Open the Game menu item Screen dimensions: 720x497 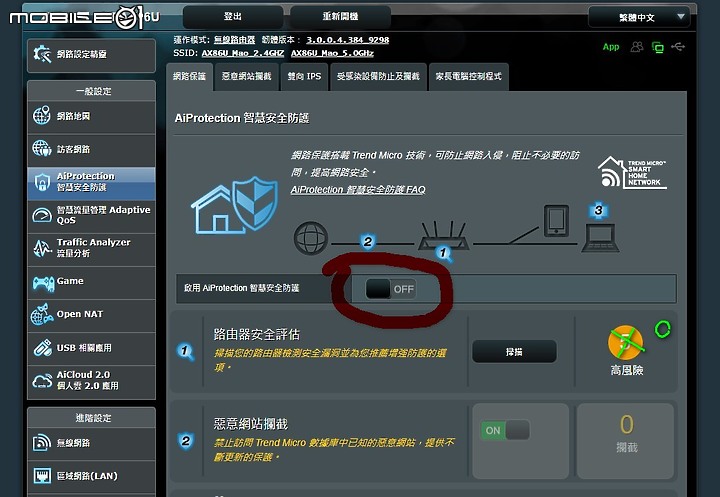click(x=91, y=282)
